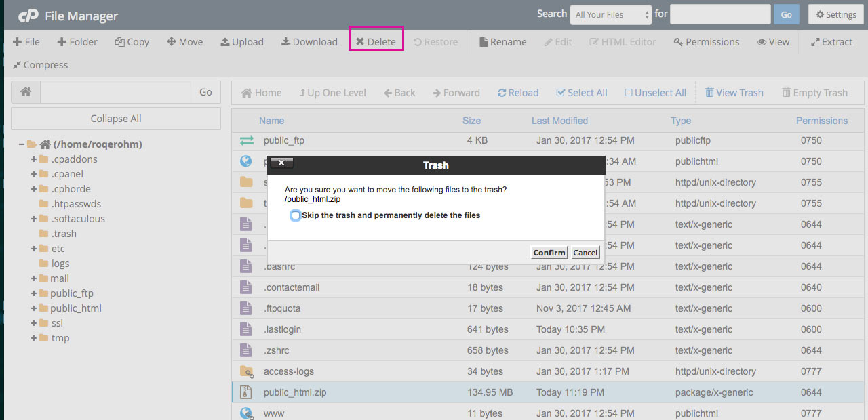Select ssl in the folder tree

click(57, 323)
